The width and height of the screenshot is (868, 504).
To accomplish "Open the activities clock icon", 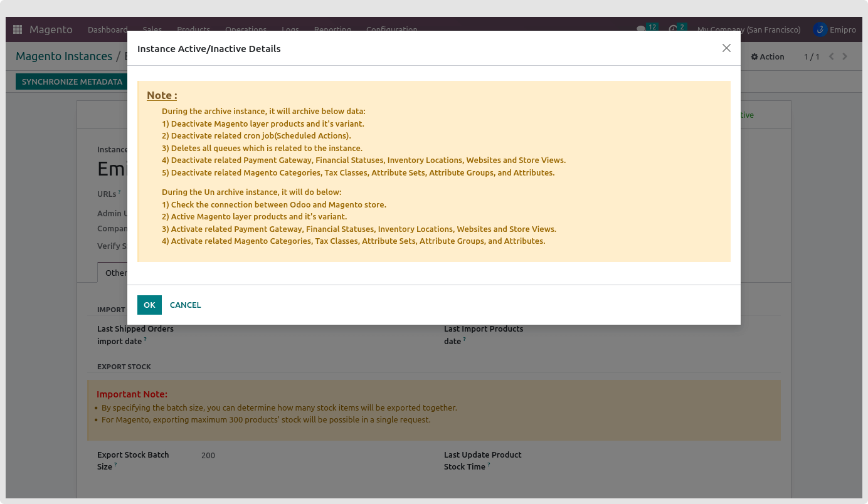I will [x=674, y=29].
